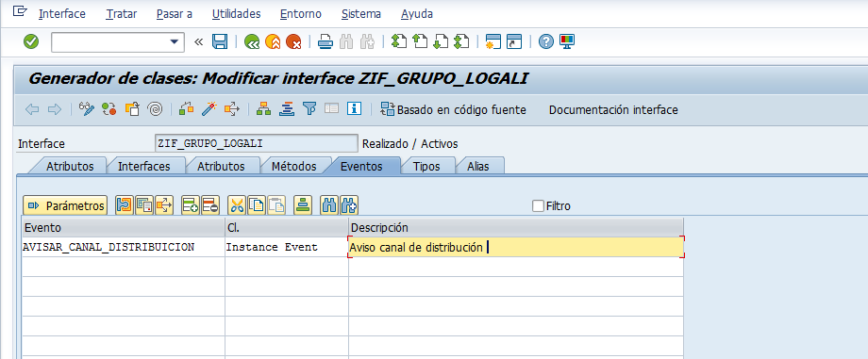Click the blue information icon
This screenshot has height=359, width=868.
[355, 109]
